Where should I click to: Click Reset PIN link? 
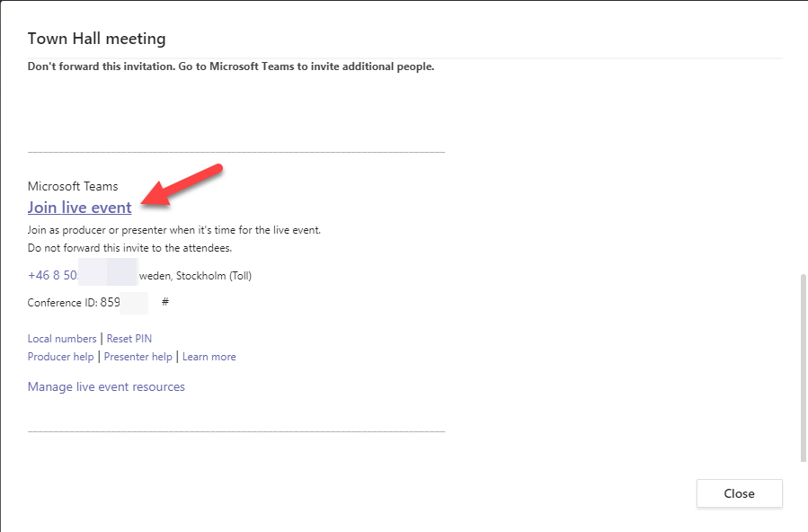coord(129,339)
